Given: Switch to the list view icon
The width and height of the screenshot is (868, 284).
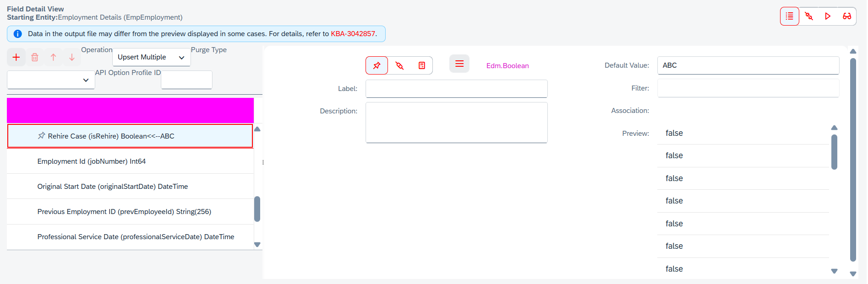Looking at the screenshot, I should (789, 16).
